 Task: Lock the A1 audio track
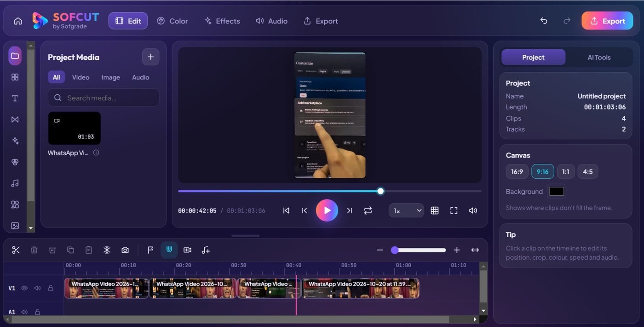pos(38,312)
